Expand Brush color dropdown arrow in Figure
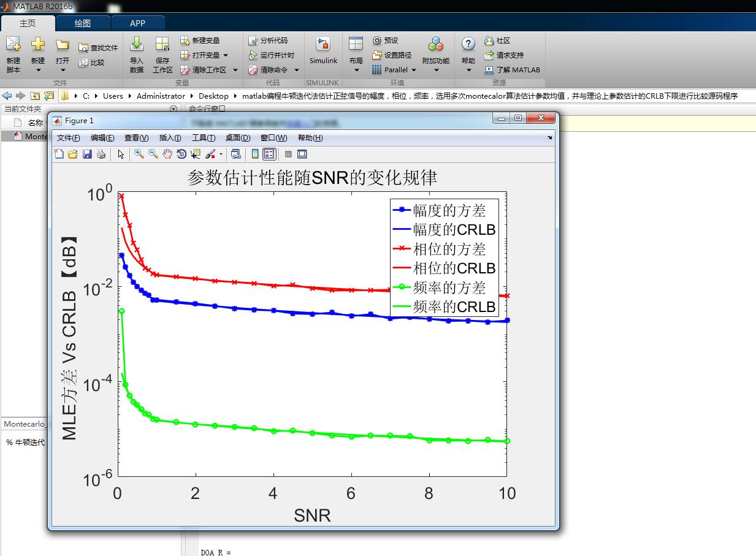Image resolution: width=756 pixels, height=556 pixels. (221, 154)
